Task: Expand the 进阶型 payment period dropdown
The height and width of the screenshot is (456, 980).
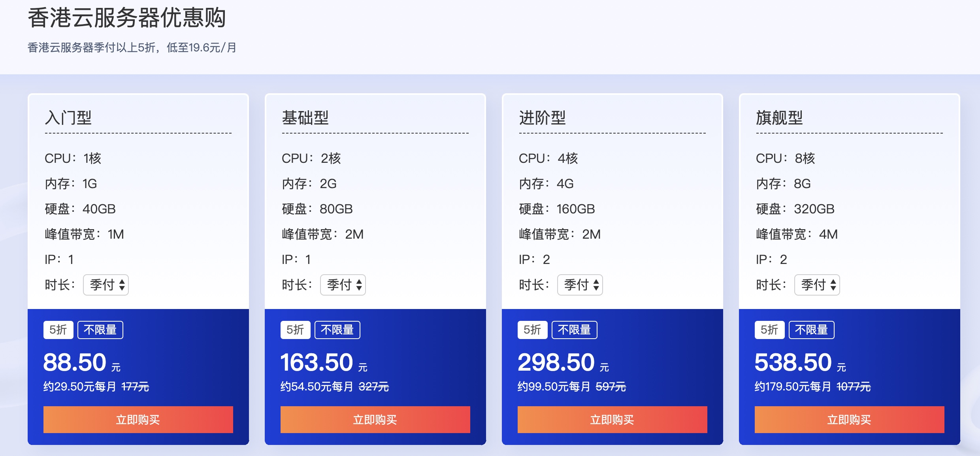Action: [580, 285]
